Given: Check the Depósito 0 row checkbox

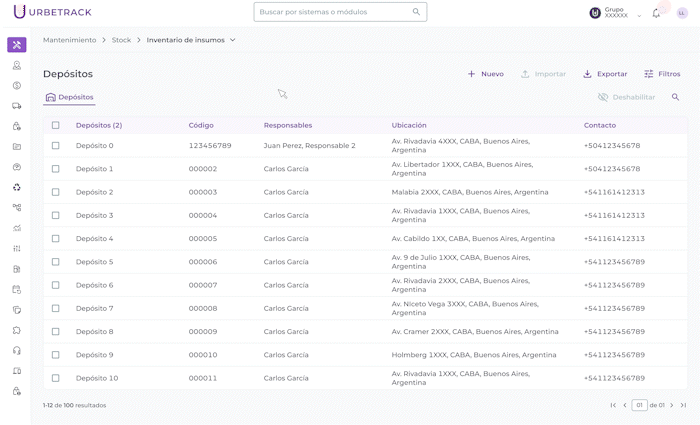Looking at the screenshot, I should [x=56, y=145].
